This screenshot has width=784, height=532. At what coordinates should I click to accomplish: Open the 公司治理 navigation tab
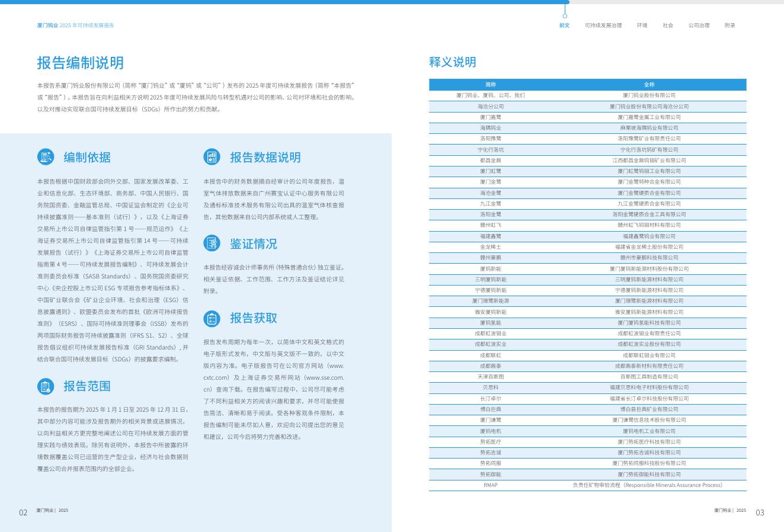point(699,25)
